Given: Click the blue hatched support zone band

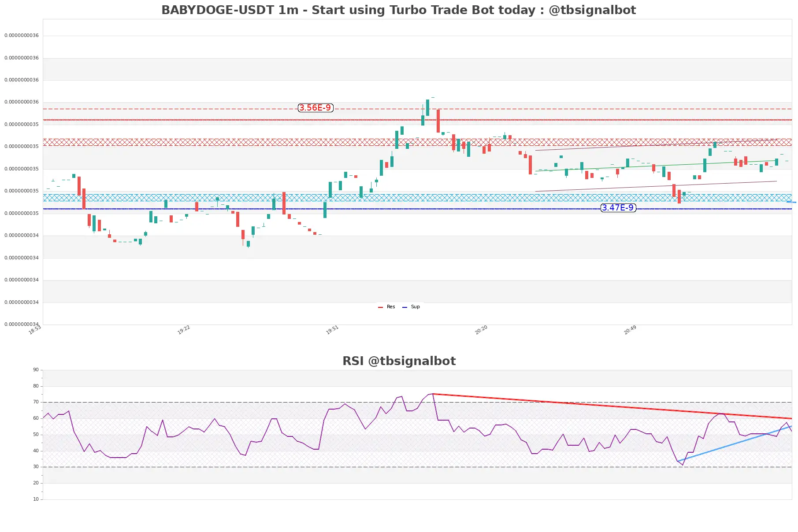Looking at the screenshot, I should tap(417, 198).
